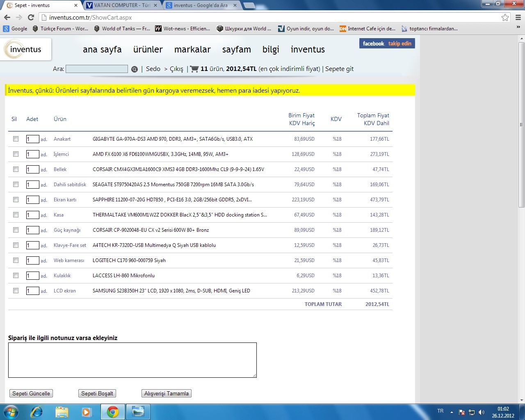525x420 pixels.
Task: Open Internet Cafe için bookmark
Action: [367, 29]
